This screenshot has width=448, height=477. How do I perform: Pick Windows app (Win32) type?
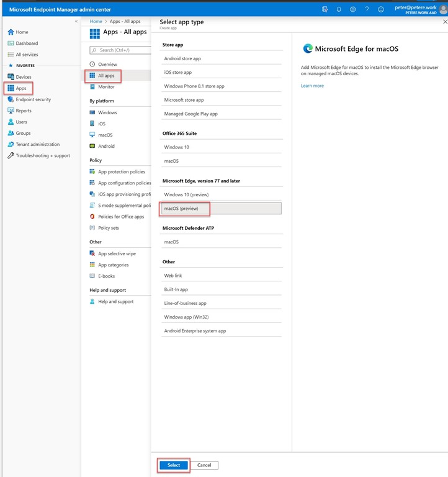point(186,317)
